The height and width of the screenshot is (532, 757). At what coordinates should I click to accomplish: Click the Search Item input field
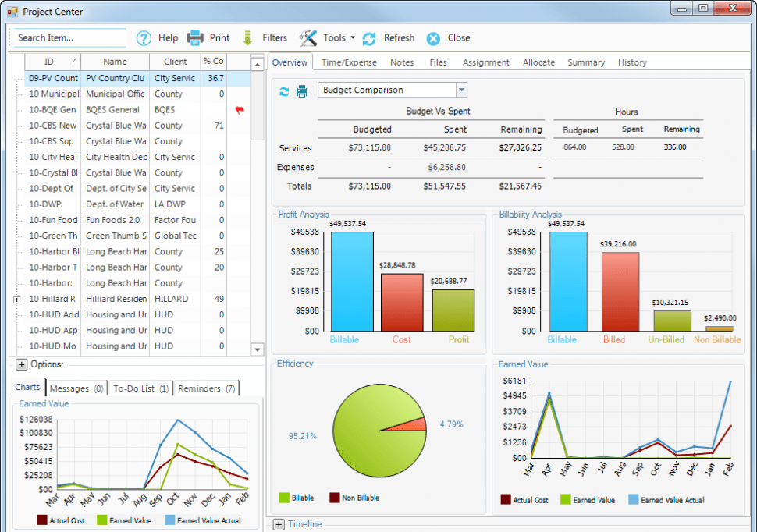pos(69,37)
